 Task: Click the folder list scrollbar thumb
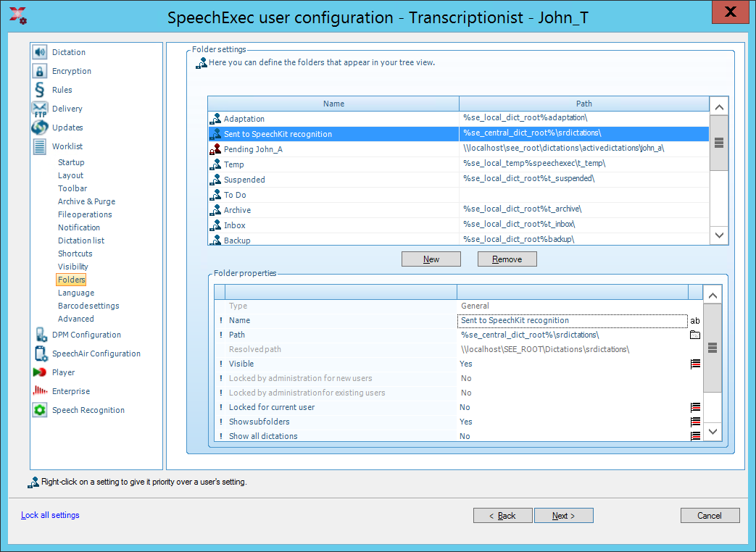click(719, 143)
